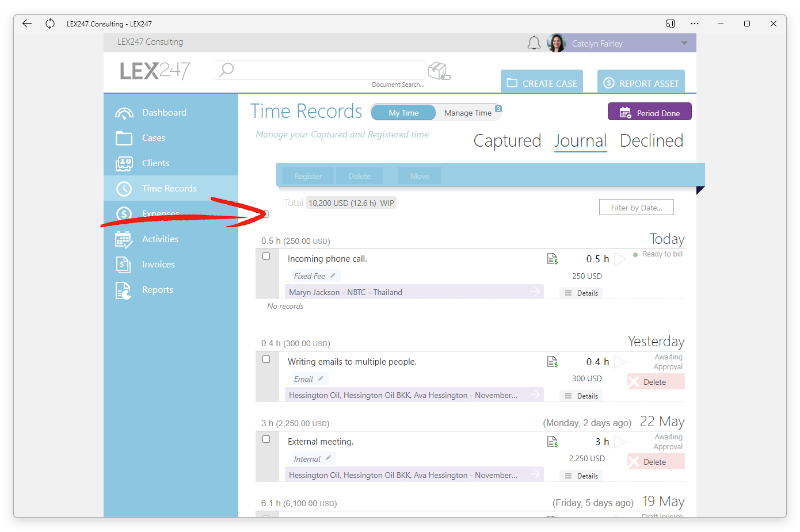Screen dimensions: 800x532
Task: Expand the Catelyn Fairley user dropdown
Action: 684,43
